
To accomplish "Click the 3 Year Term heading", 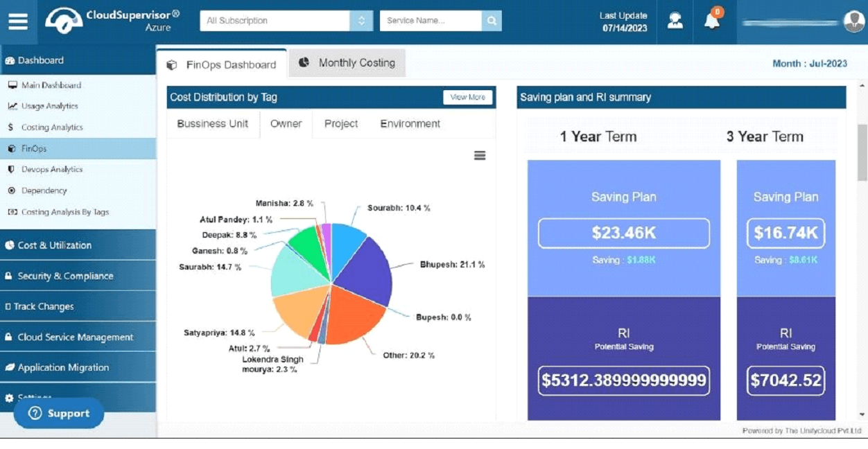I will tap(765, 137).
